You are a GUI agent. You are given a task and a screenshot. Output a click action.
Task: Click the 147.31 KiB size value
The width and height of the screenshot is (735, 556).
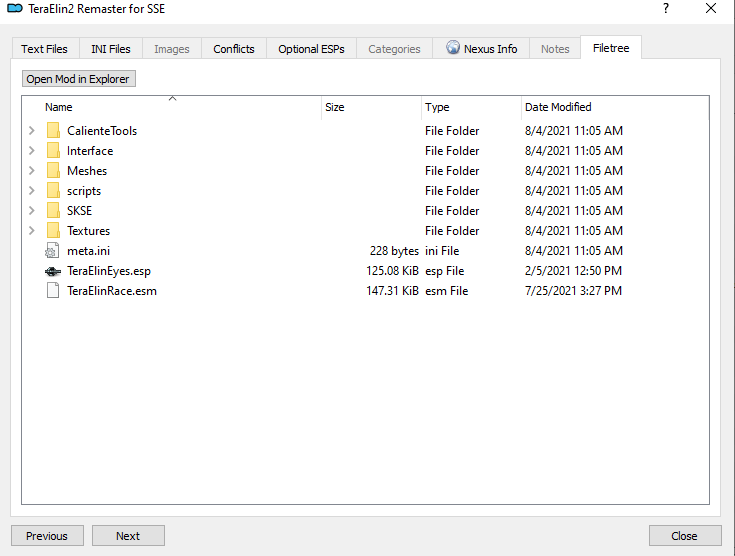pyautogui.click(x=392, y=291)
